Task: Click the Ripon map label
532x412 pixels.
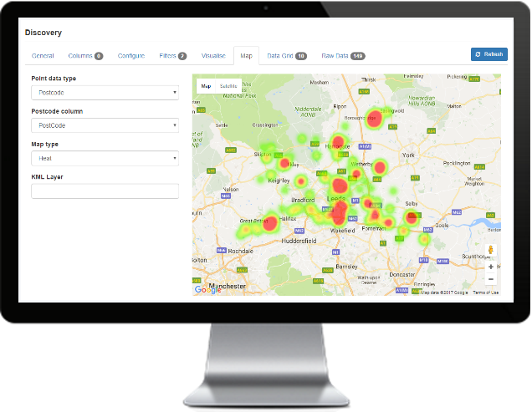Action: 340,106
